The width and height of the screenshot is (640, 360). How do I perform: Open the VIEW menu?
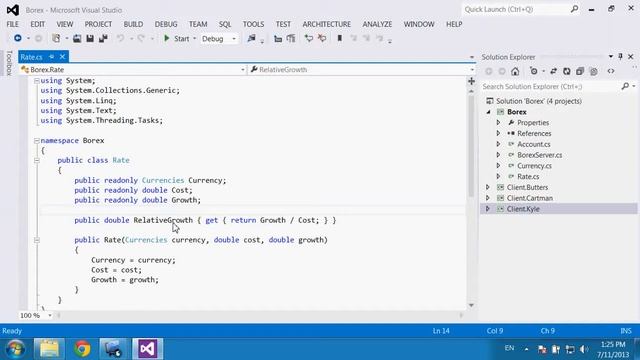[64, 24]
